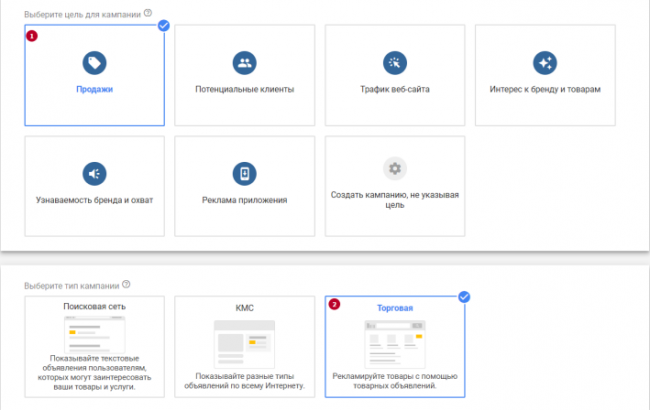The image size is (650, 410).
Task: Open help icon next to campaign goal heading
Action: pyautogui.click(x=148, y=13)
